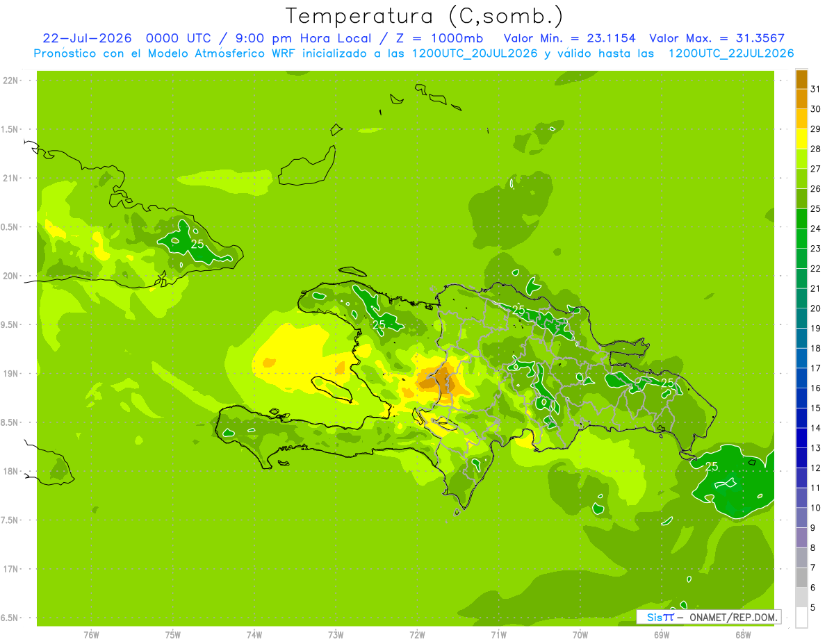834x644 pixels.
Task: Click the '17N' latitude axis label
Action: (x=11, y=569)
